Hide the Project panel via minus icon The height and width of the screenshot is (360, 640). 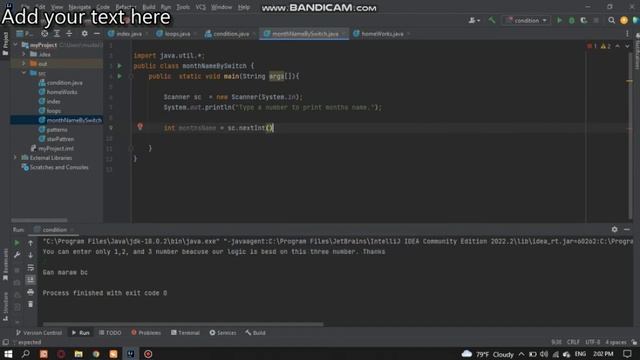coord(97,33)
